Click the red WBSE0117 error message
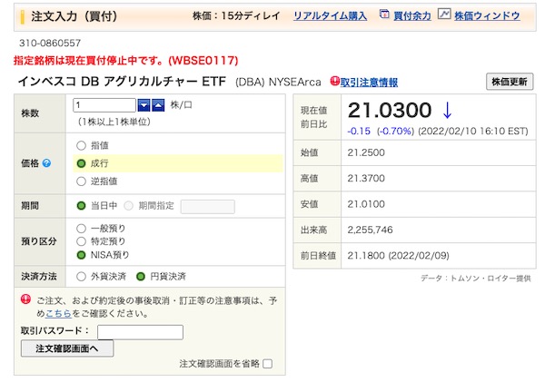This screenshot has height=392, width=545. [126, 61]
